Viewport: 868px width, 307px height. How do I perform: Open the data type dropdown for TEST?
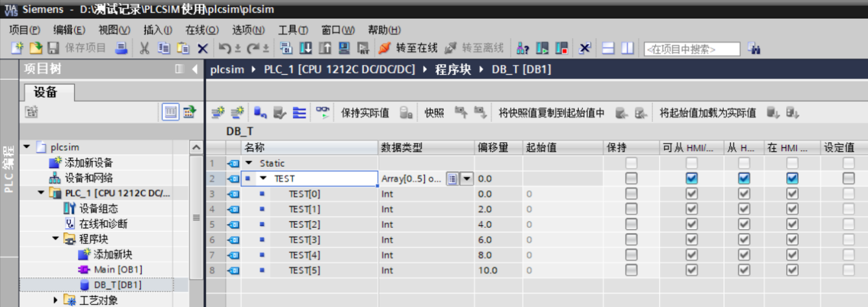pyautogui.click(x=466, y=178)
